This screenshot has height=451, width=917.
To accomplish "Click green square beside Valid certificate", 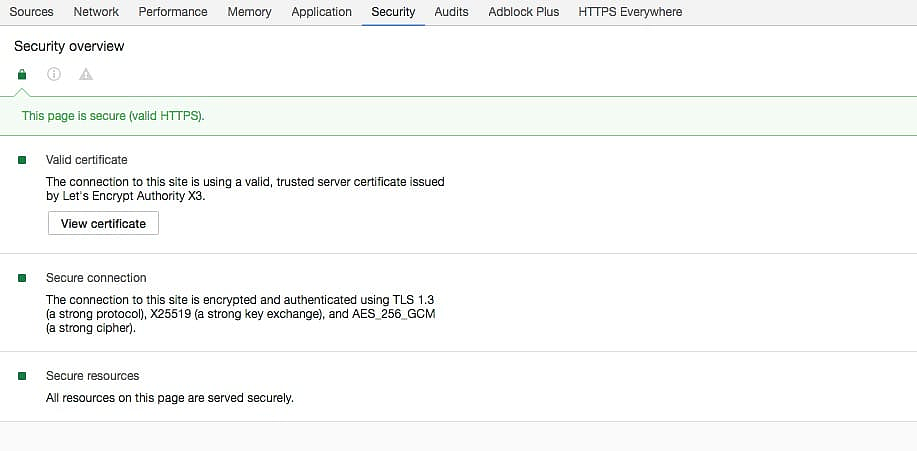I will pos(22,160).
